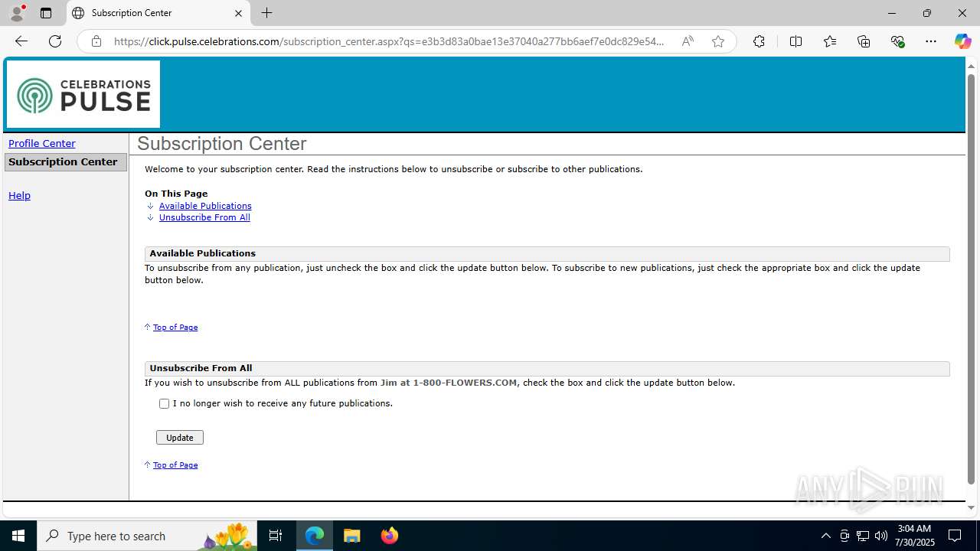Open network settings tray icon
The width and height of the screenshot is (980, 551).
[x=863, y=536]
